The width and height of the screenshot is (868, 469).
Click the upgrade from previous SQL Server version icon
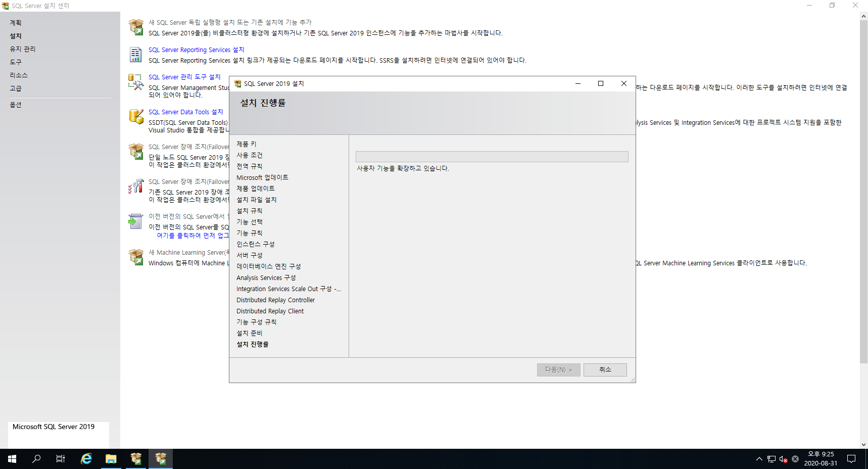tap(136, 221)
